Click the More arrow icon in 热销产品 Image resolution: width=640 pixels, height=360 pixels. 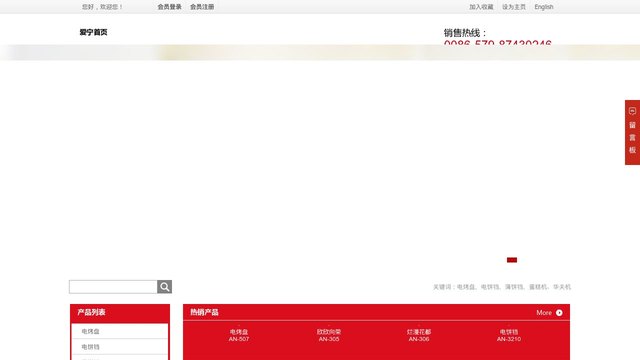point(559,313)
